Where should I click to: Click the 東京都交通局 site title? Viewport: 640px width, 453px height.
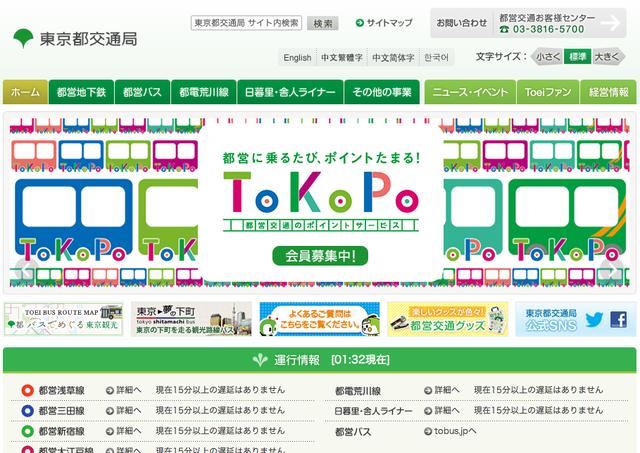[x=89, y=39]
